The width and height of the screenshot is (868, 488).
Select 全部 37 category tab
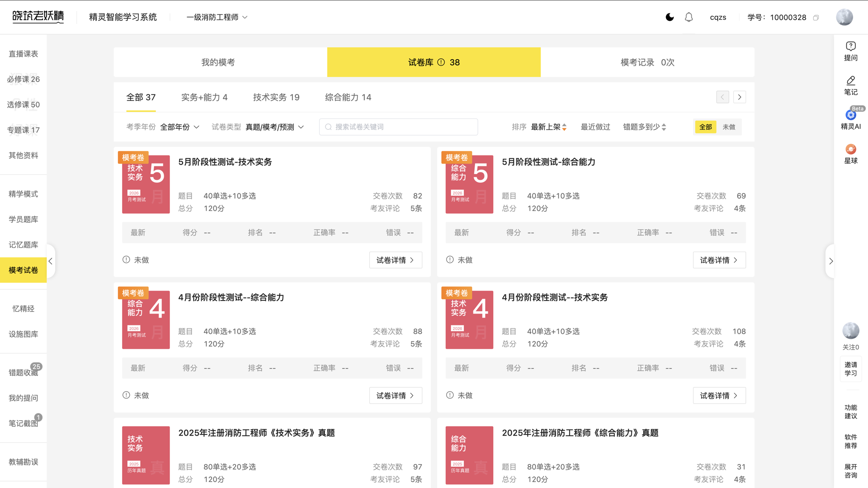141,97
